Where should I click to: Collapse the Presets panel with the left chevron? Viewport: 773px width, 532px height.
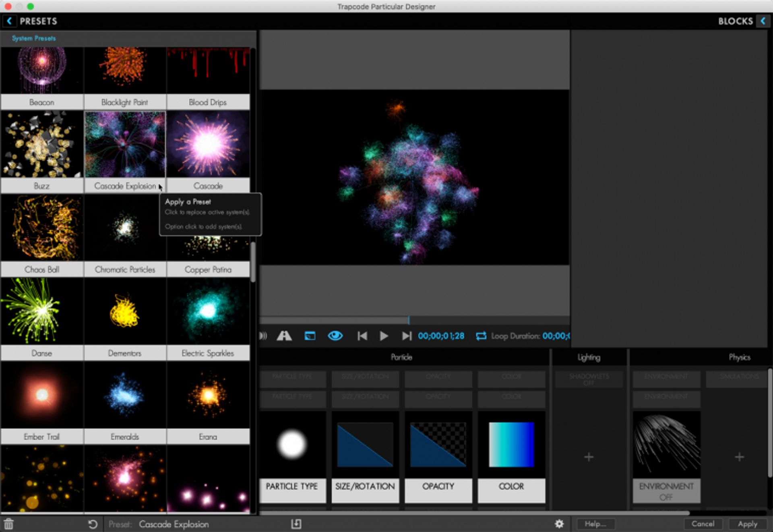[10, 21]
